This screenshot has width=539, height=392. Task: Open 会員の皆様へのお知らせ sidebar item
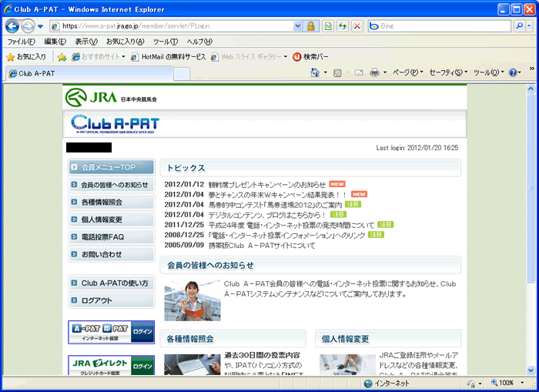tap(112, 185)
